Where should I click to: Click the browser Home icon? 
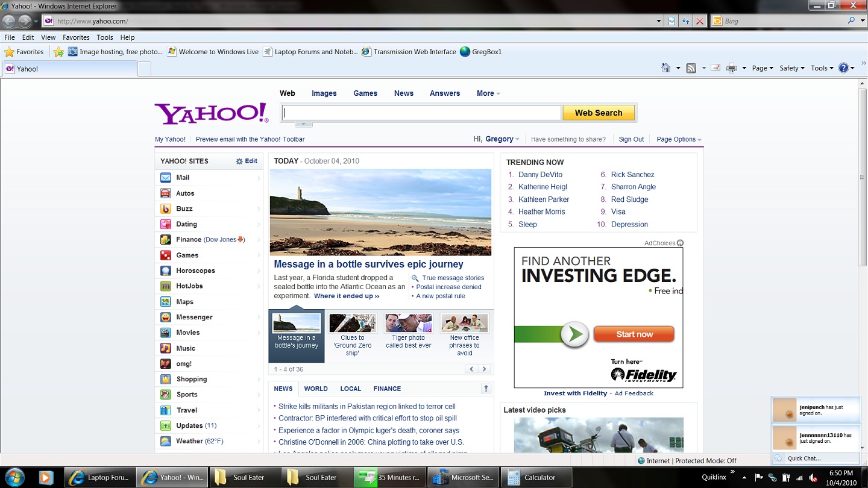click(665, 68)
